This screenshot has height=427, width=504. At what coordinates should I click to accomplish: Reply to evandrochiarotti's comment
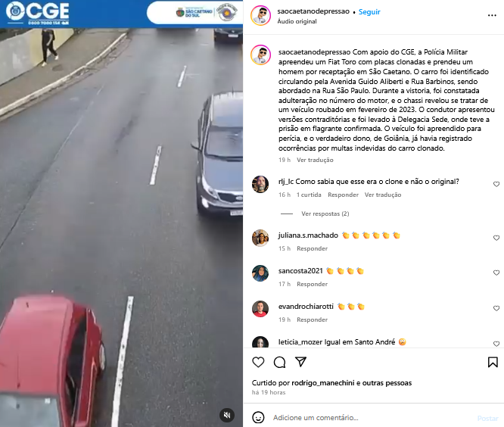coord(312,319)
